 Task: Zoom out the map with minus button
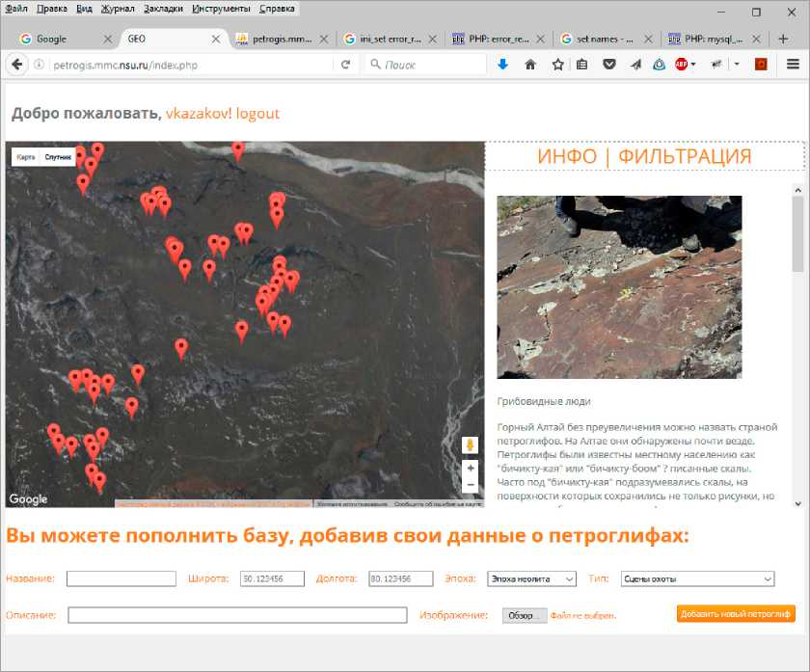(471, 485)
